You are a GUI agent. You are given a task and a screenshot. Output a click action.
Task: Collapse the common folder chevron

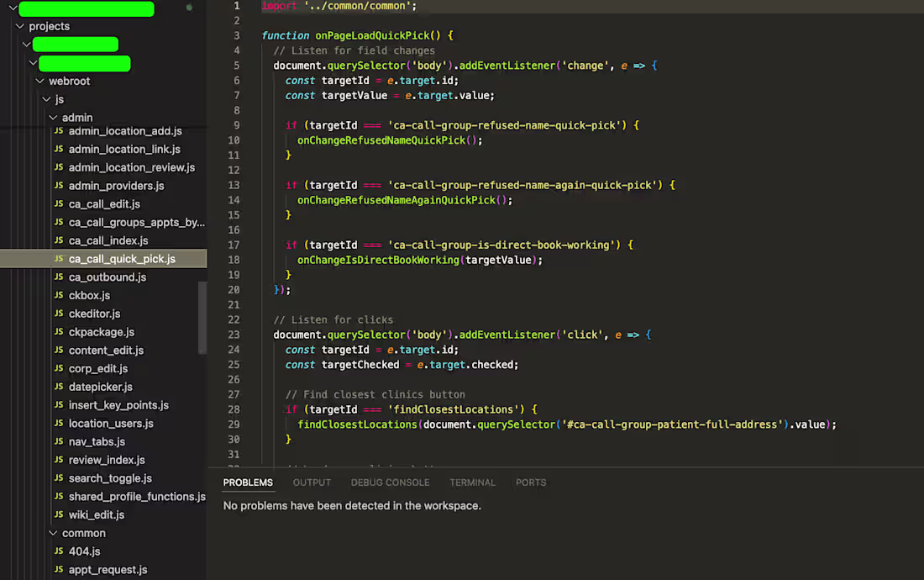[54, 533]
